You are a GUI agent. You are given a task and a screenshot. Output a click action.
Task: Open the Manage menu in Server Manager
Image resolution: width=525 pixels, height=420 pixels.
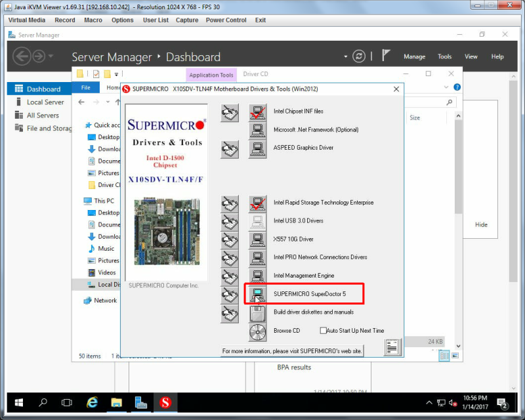point(414,56)
